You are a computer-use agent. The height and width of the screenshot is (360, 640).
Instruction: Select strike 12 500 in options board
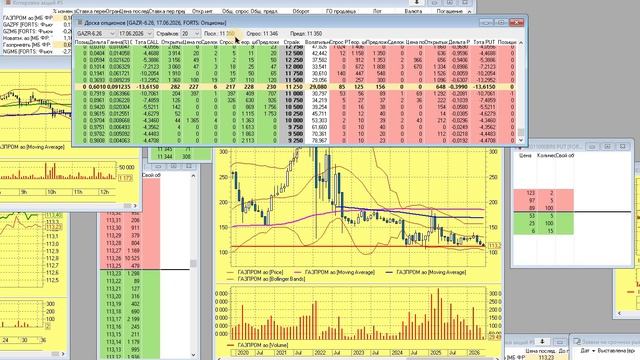point(294,53)
